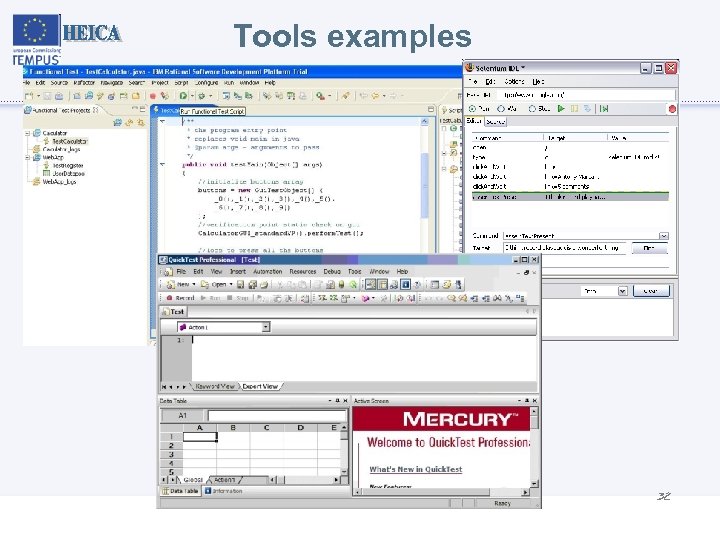Open the New dropdown arrow in QuickTest
The width and height of the screenshot is (720, 540).
194,285
